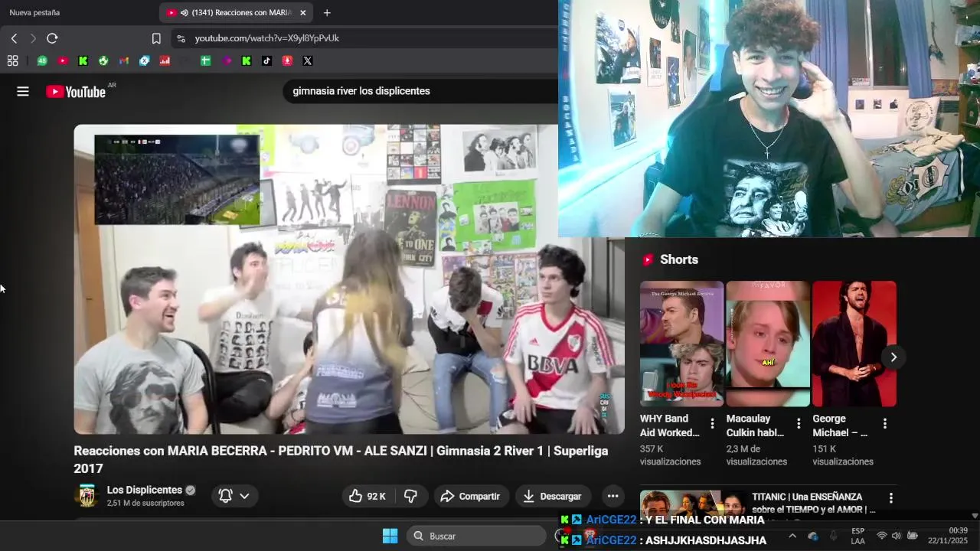Open the Windows Start button
The width and height of the screenshot is (980, 551).
390,536
